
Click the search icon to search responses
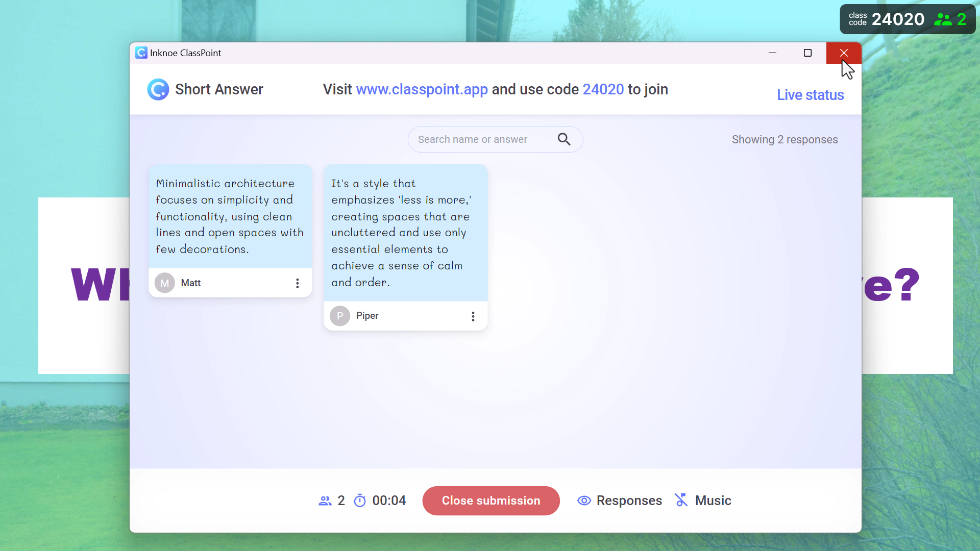[x=565, y=139]
